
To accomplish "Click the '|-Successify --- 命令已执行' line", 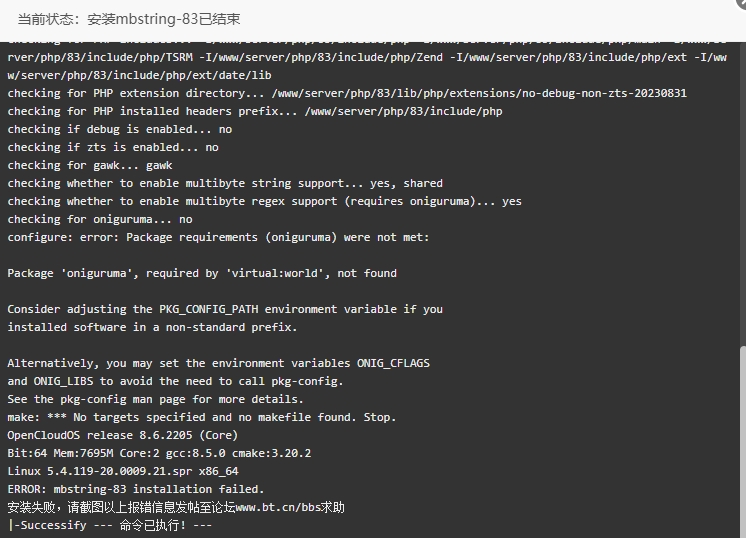I will [110, 525].
